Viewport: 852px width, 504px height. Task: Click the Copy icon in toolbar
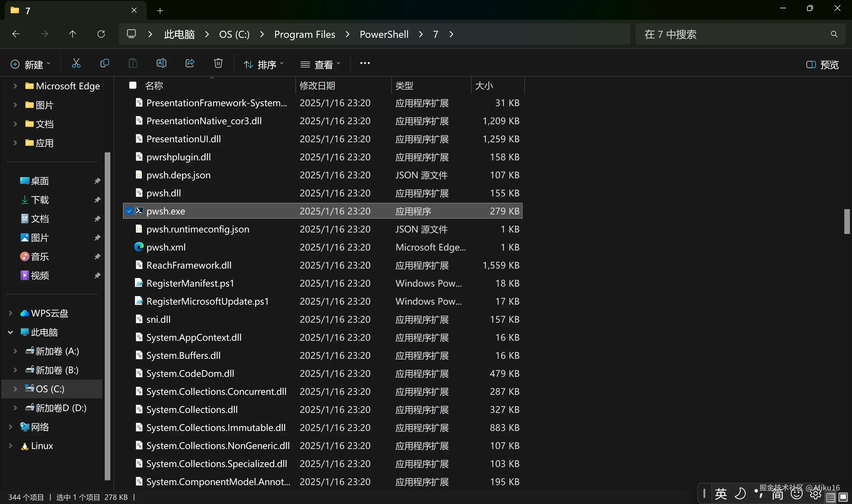(x=105, y=64)
